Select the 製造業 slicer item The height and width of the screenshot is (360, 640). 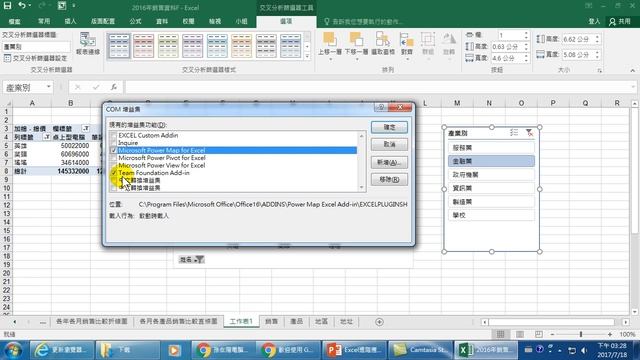(491, 202)
